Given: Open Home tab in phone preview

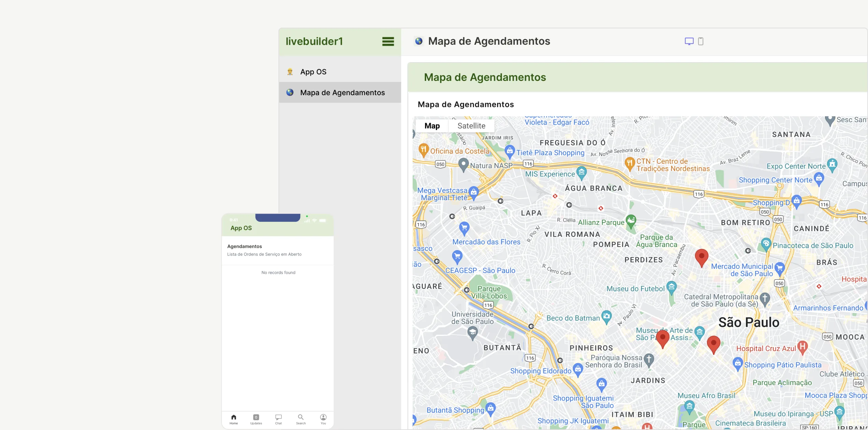Looking at the screenshot, I should [x=234, y=419].
